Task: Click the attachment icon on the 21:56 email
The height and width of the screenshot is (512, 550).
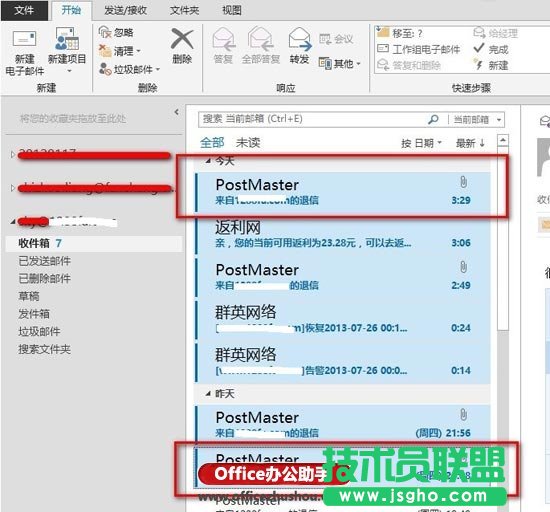Action: (463, 414)
